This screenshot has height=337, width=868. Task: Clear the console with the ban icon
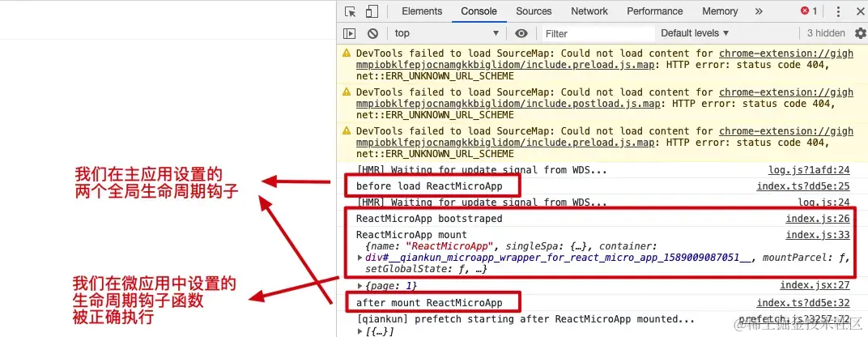[x=372, y=33]
